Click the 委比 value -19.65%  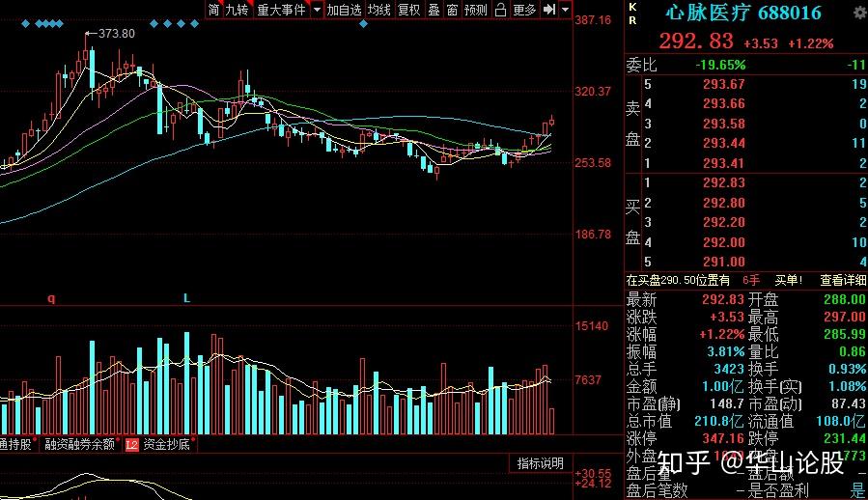[720, 65]
